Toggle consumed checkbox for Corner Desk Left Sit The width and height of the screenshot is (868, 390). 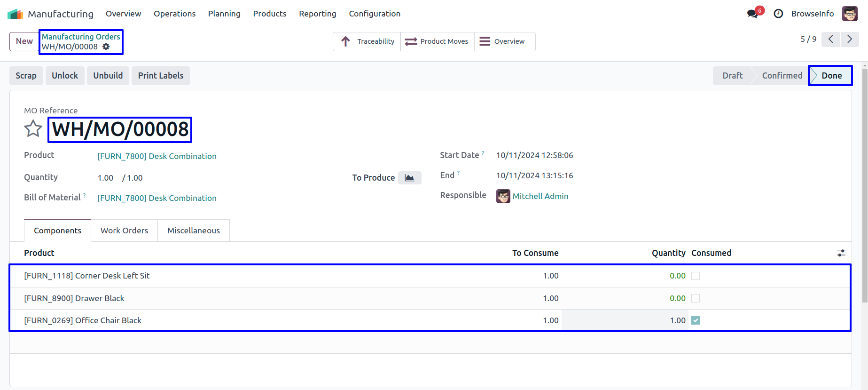point(696,276)
